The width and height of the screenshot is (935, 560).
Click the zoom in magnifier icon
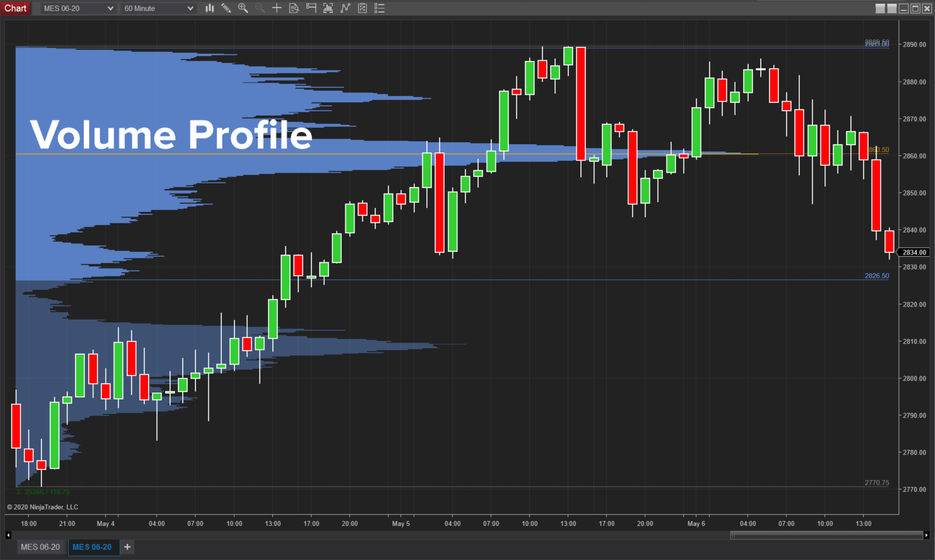tap(243, 8)
